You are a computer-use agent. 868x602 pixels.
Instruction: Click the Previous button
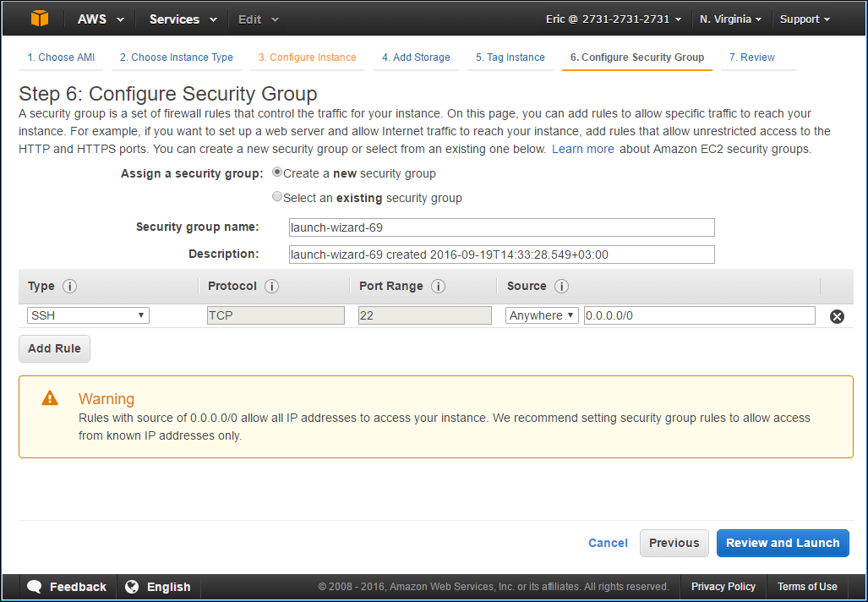(x=674, y=543)
